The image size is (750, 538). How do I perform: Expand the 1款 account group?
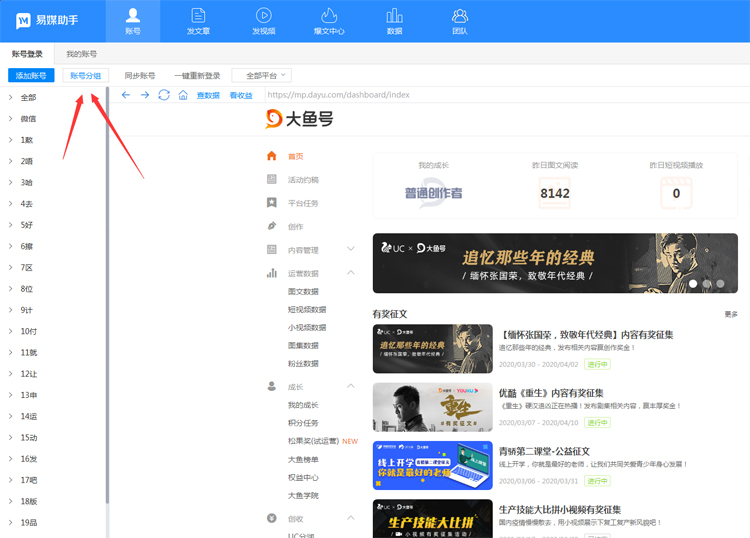(11, 140)
